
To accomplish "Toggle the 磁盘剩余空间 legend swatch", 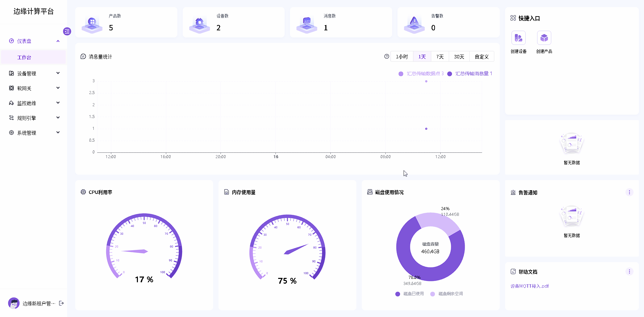I will 433,294.
